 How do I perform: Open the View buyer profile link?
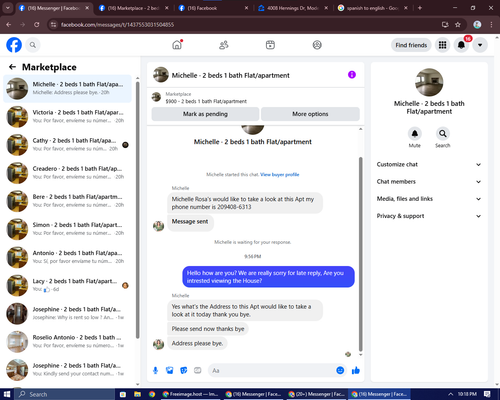[x=280, y=174]
